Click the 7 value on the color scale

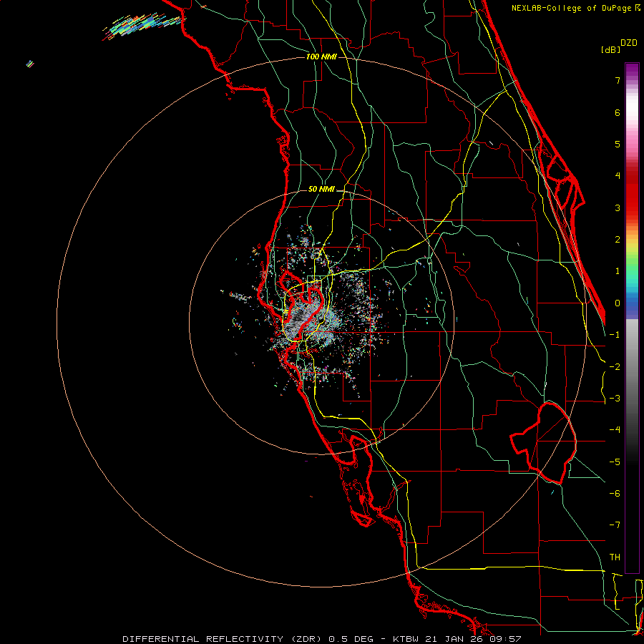click(x=618, y=80)
